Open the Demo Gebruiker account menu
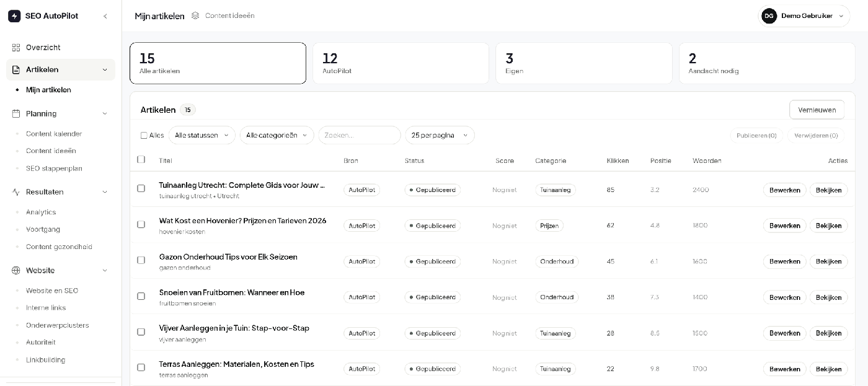868x386 pixels. [804, 16]
